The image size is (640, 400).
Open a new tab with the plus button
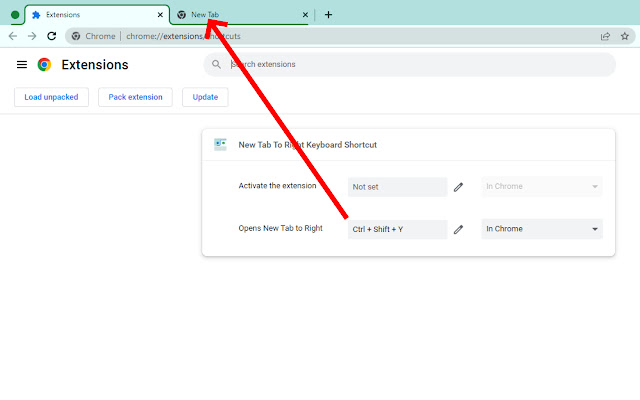tap(328, 15)
